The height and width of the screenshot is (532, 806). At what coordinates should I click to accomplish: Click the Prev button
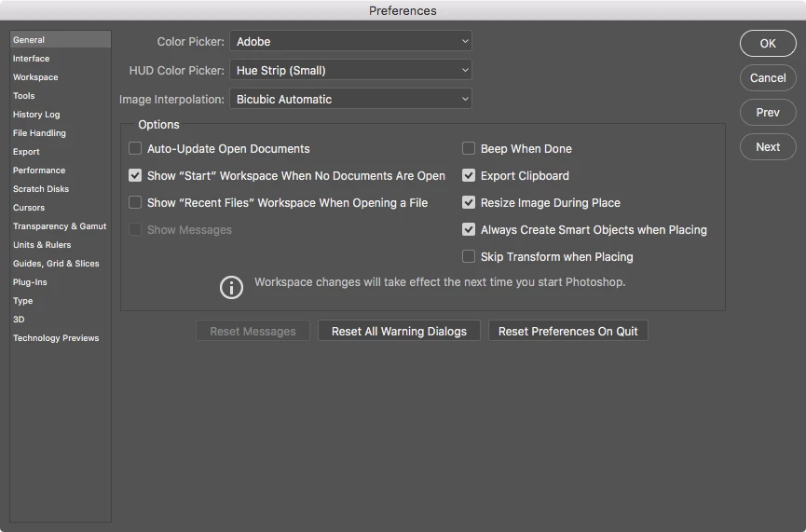click(x=768, y=112)
